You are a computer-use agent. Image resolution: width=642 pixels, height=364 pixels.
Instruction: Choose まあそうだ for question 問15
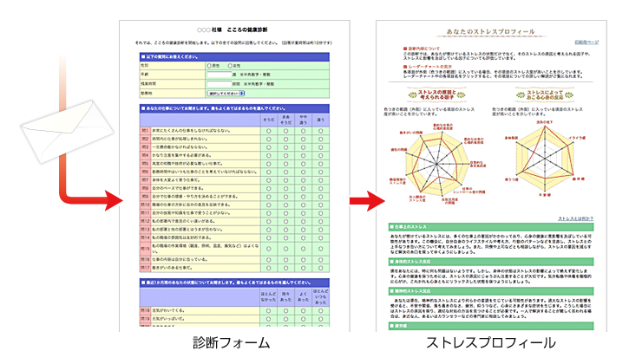tap(285, 249)
